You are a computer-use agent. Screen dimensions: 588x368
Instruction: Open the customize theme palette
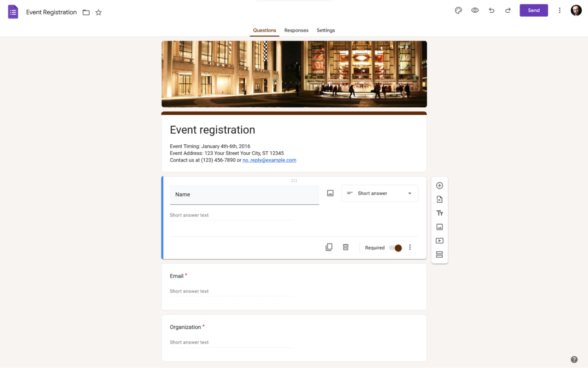458,11
